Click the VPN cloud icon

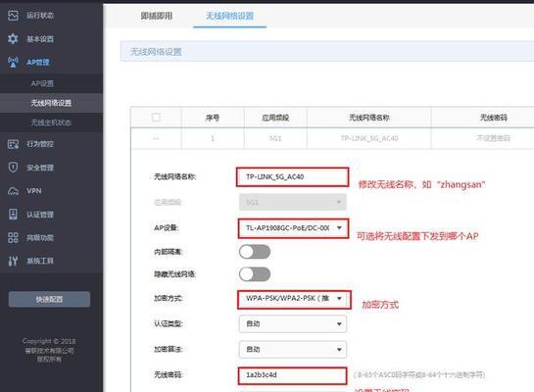click(13, 191)
